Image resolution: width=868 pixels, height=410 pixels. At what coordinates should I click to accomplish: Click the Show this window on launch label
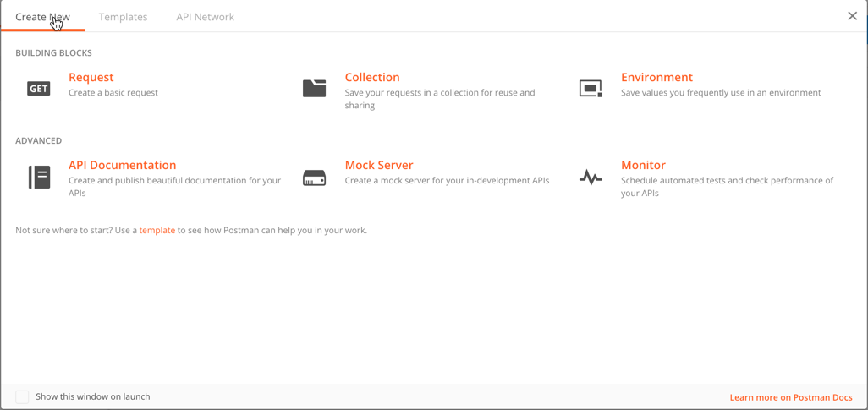(93, 396)
